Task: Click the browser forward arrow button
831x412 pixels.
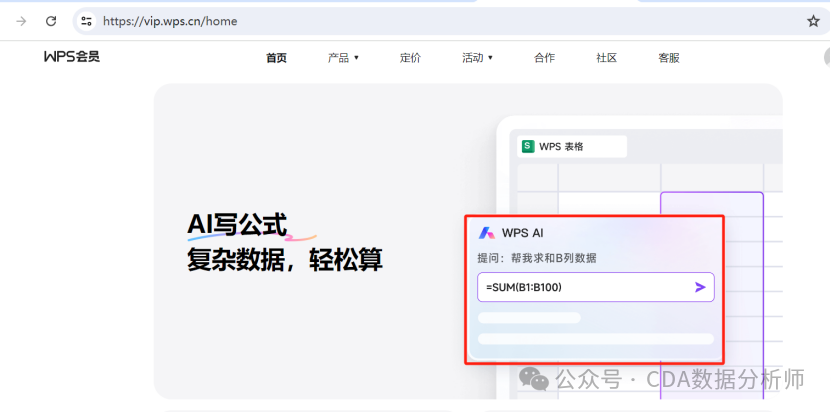Action: coord(21,21)
